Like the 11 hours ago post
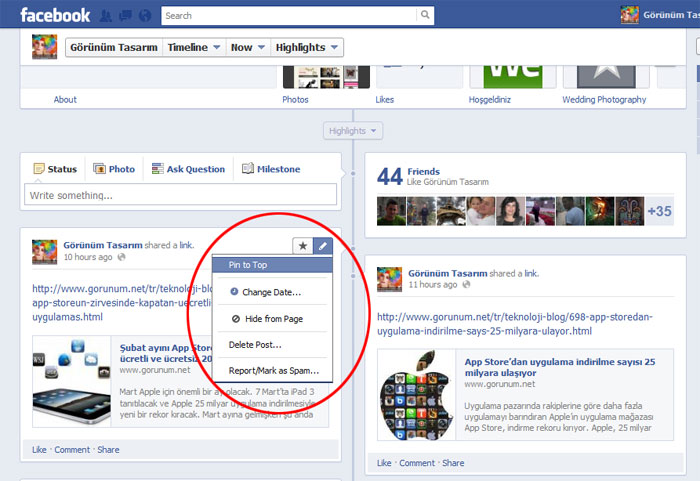 coord(384,463)
